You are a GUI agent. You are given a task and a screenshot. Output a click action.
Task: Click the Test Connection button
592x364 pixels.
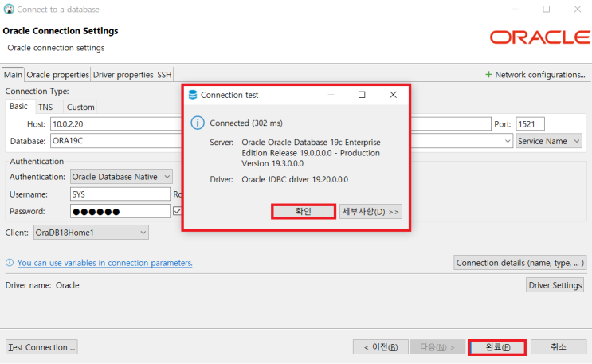tap(41, 347)
